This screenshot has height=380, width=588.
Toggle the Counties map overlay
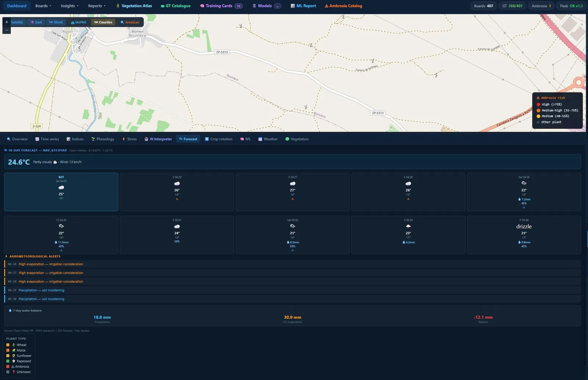(x=103, y=22)
